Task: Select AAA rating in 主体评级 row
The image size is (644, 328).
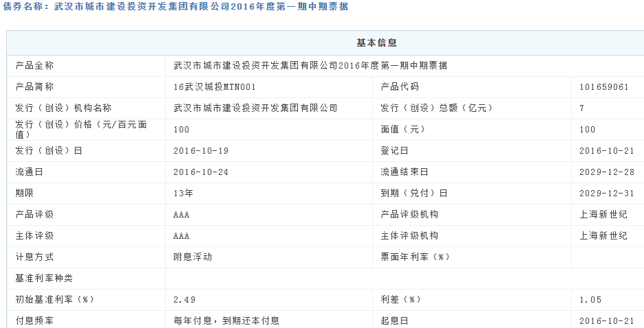Action: [181, 236]
